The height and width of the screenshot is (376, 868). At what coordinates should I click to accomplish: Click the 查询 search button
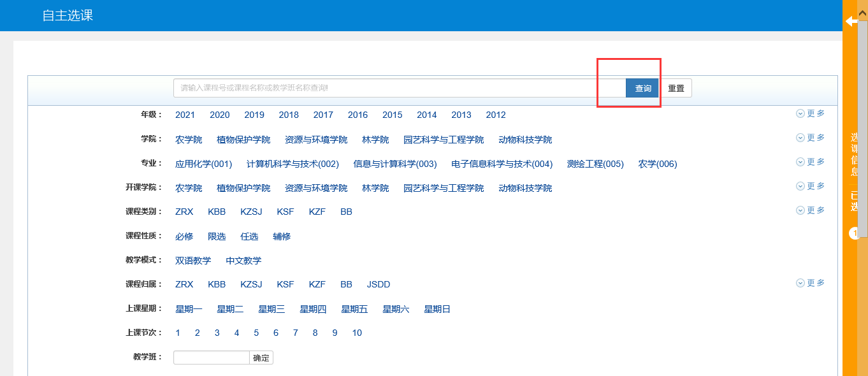(642, 89)
